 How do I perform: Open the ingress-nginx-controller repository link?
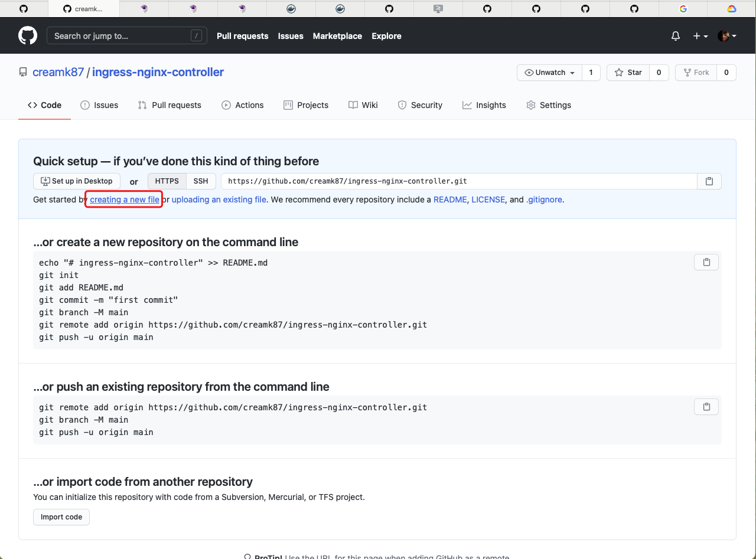pos(158,72)
